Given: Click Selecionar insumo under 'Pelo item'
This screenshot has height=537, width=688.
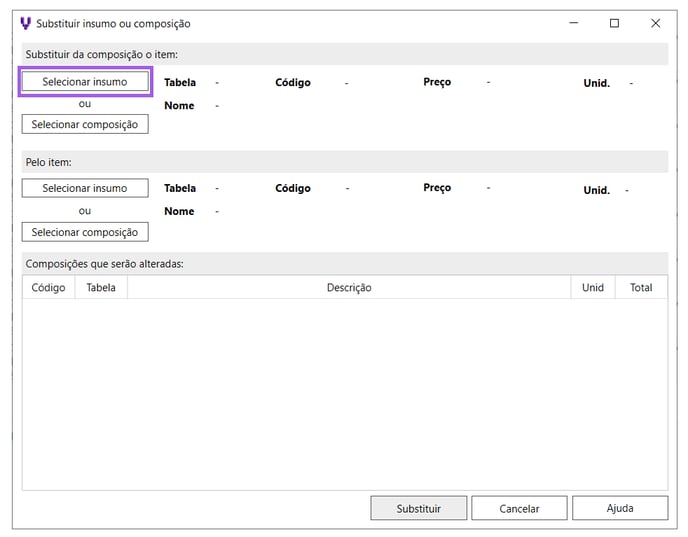Looking at the screenshot, I should pyautogui.click(x=85, y=188).
